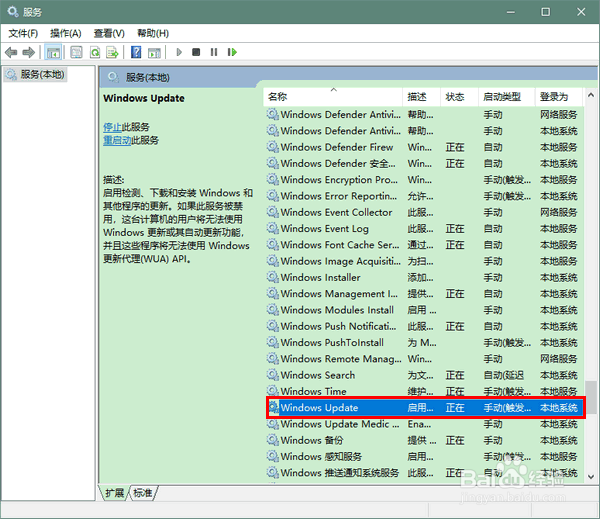The height and width of the screenshot is (519, 600).
Task: Toggle the show/hide console tree icon
Action: point(53,52)
